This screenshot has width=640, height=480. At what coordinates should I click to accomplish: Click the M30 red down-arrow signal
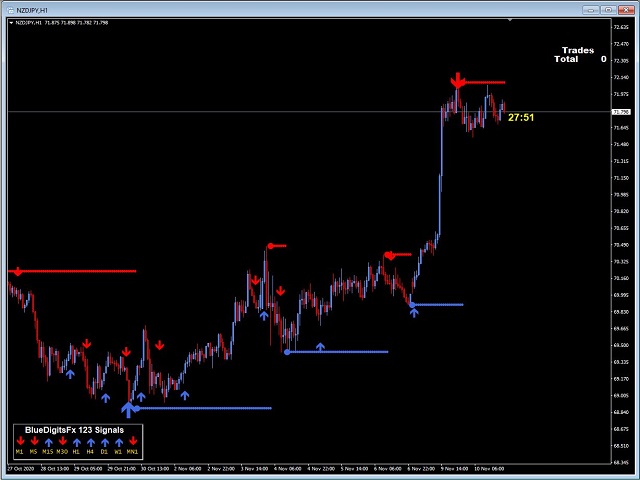point(62,441)
